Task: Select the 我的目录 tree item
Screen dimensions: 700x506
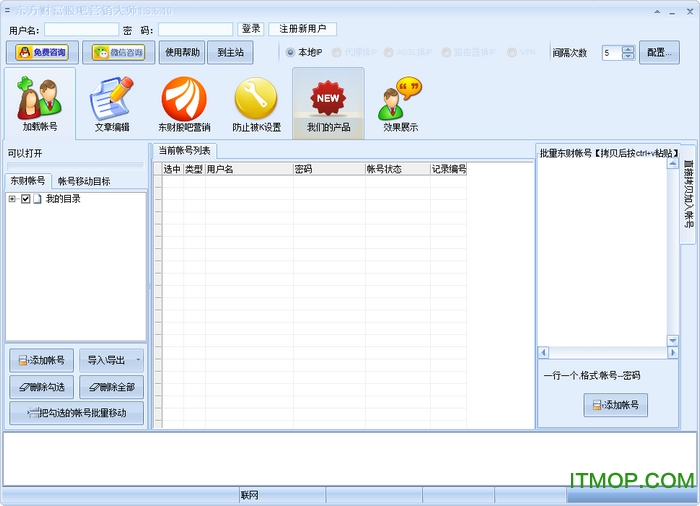Action: point(63,199)
